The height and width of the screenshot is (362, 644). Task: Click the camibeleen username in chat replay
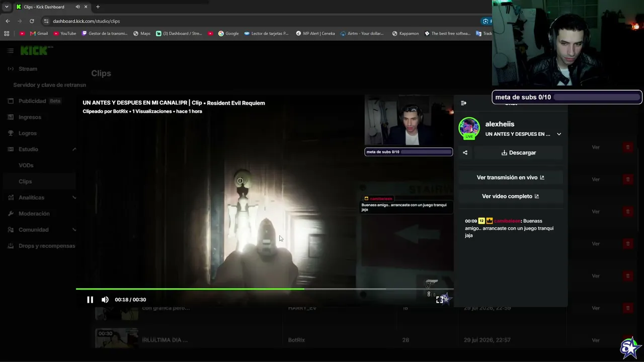coord(507,221)
